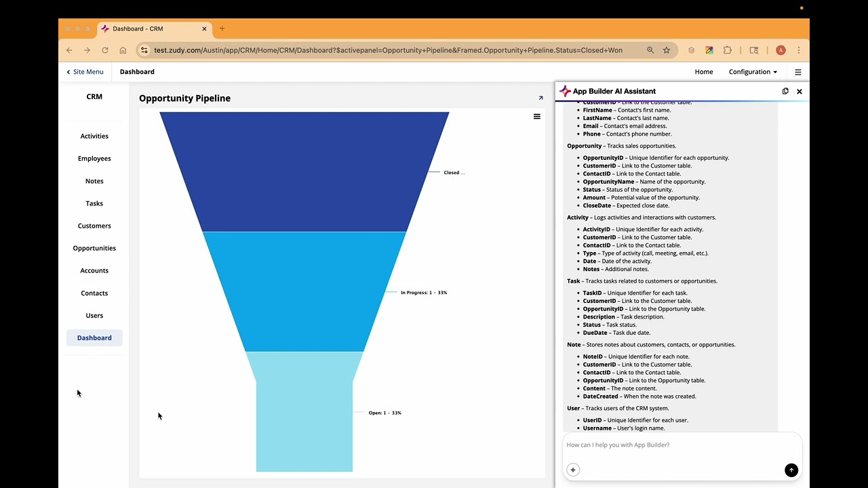Click the Site Menu back link
Viewport: 868px width, 488px height.
(x=85, y=72)
